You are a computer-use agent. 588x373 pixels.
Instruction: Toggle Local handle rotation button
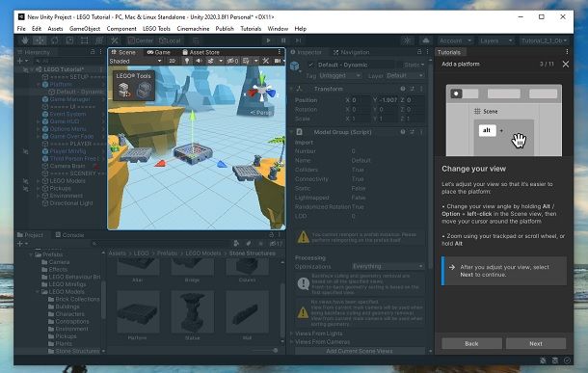pos(170,40)
